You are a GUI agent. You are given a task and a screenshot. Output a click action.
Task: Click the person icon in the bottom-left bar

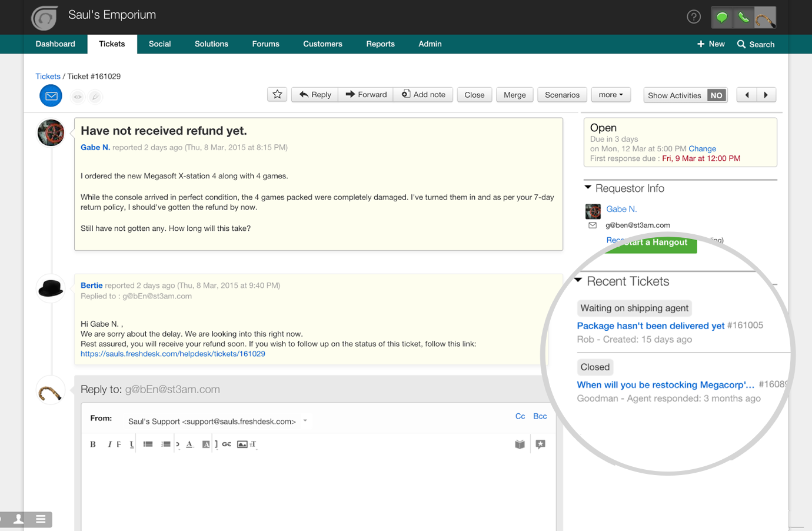pos(19,519)
